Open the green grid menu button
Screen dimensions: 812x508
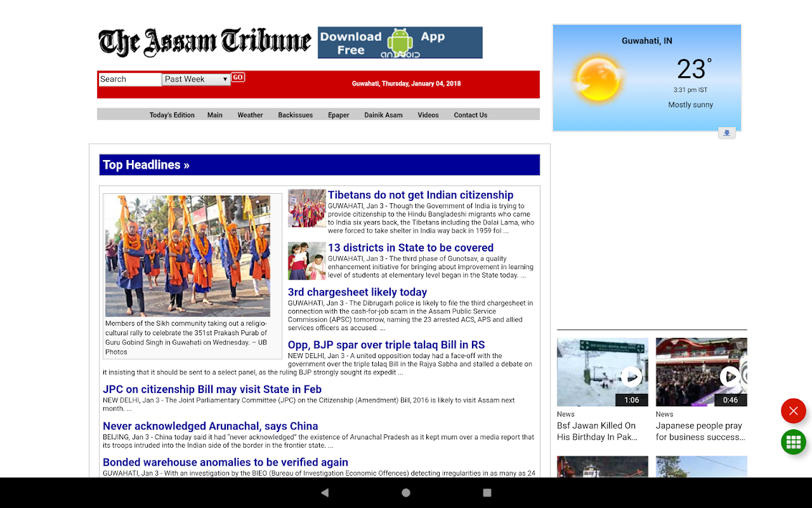pos(793,443)
